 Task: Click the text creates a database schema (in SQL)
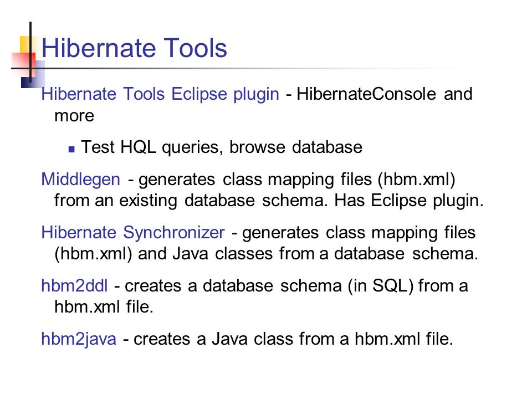coord(269,286)
